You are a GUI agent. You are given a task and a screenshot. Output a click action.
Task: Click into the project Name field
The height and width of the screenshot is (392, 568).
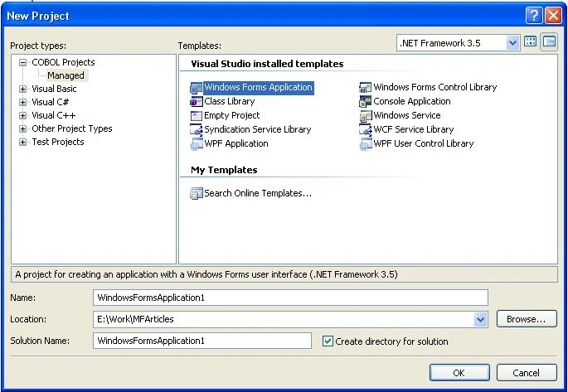[290, 298]
